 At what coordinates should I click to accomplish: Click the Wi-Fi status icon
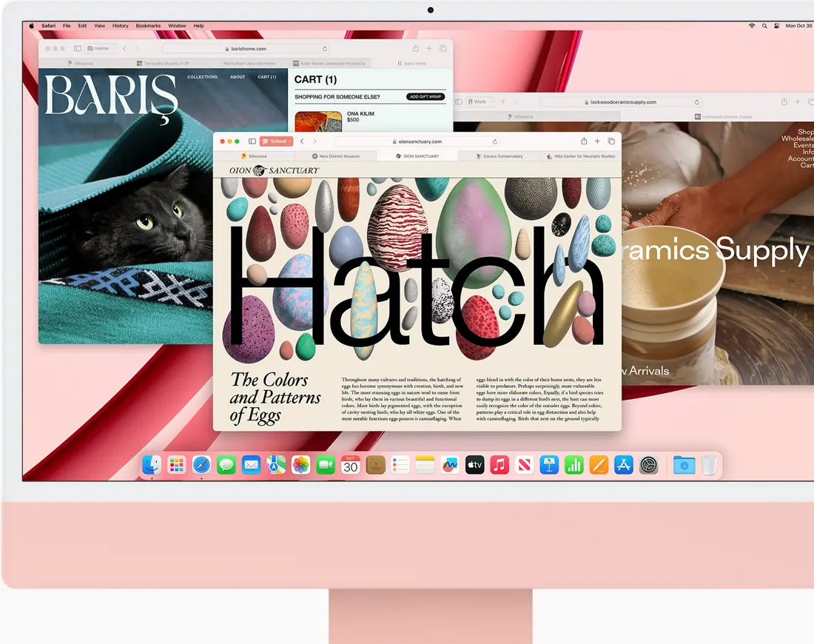click(x=752, y=25)
